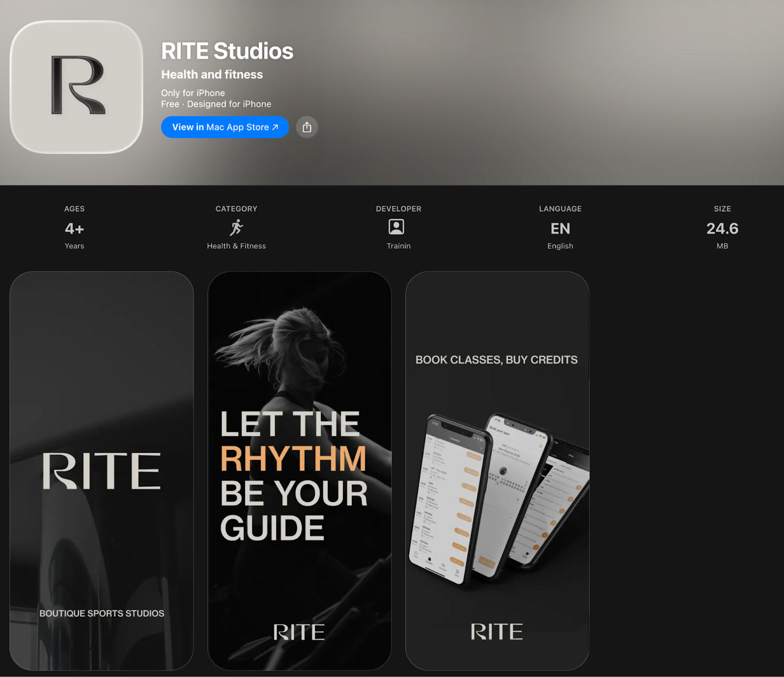
Task: Click the Free Designed for iPhone text
Action: coord(216,104)
